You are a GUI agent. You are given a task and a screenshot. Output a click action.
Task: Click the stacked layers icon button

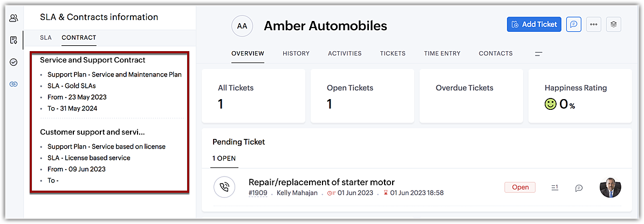(613, 24)
